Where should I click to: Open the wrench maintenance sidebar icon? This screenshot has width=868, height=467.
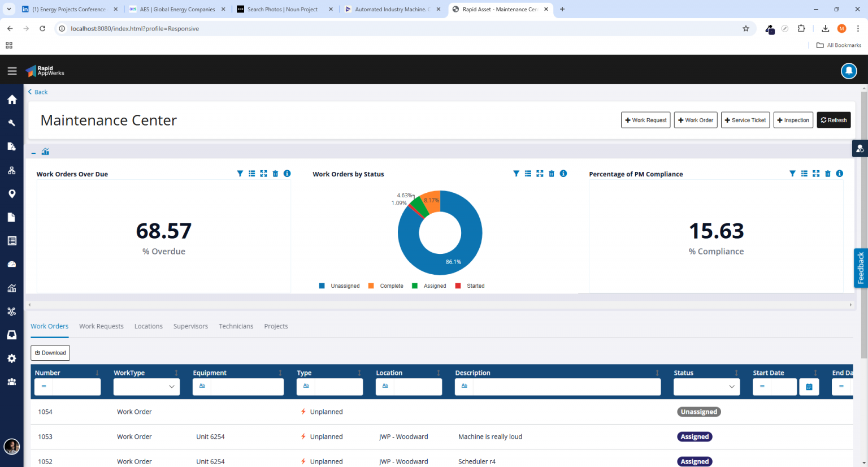click(12, 123)
